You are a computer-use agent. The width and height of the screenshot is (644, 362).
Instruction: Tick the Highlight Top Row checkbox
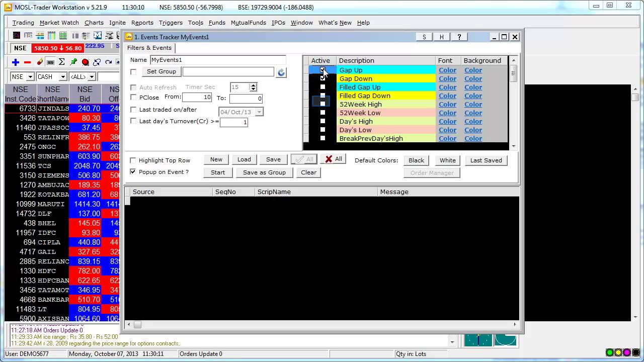point(133,160)
